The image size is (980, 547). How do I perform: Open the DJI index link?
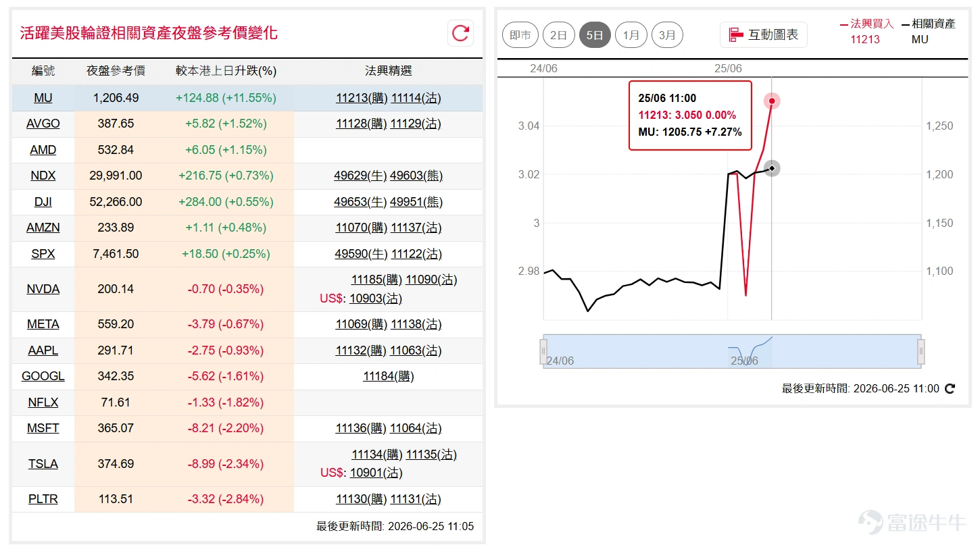[43, 202]
